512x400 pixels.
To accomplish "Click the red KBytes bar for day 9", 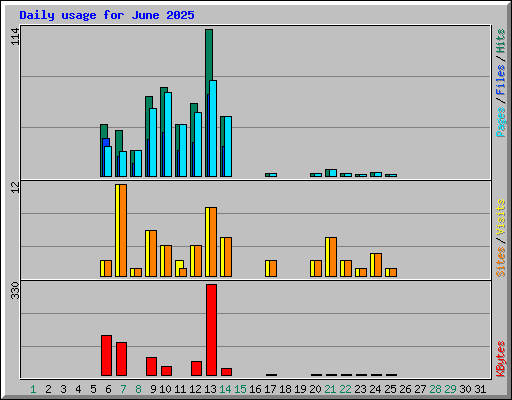I will (x=151, y=367).
